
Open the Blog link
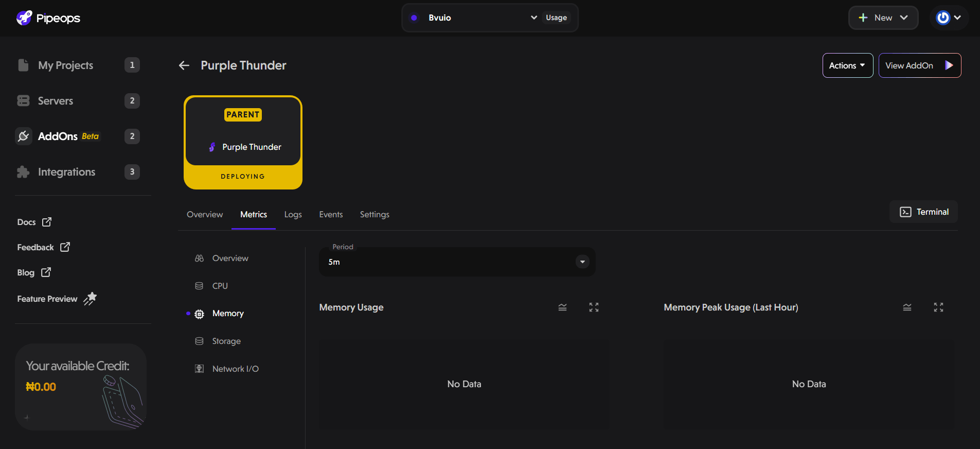tap(34, 272)
